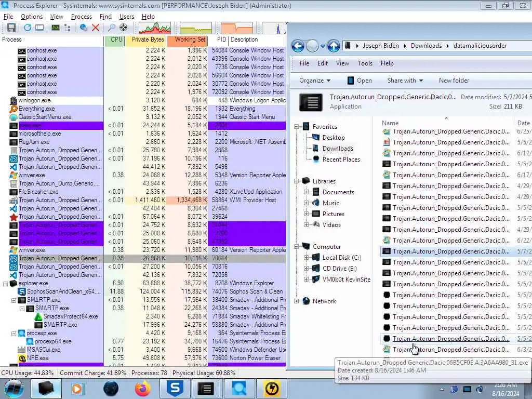
Task: Click the magnifier Find Handle or DLL icon
Action: click(x=112, y=28)
